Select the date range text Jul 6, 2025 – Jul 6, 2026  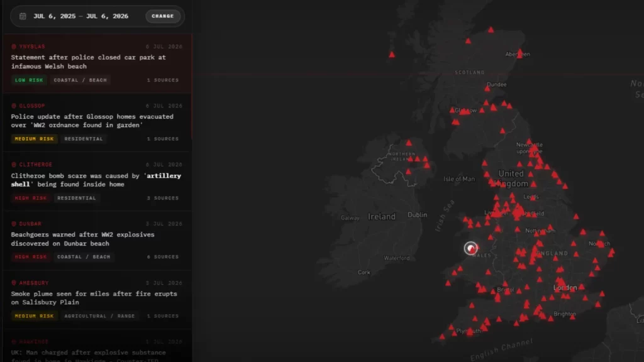[81, 16]
